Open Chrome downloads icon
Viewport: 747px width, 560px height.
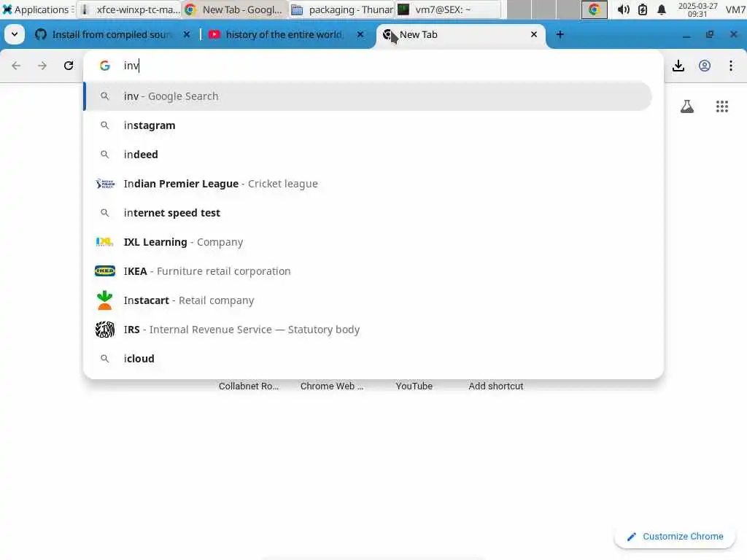pyautogui.click(x=678, y=66)
